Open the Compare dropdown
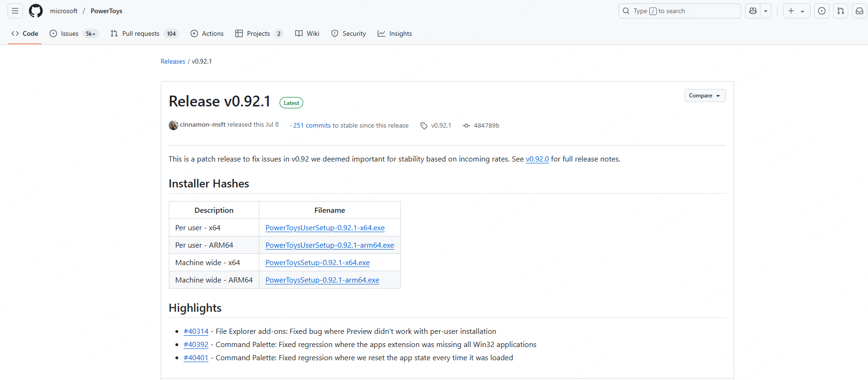Viewport: 868px width, 380px height. point(705,96)
